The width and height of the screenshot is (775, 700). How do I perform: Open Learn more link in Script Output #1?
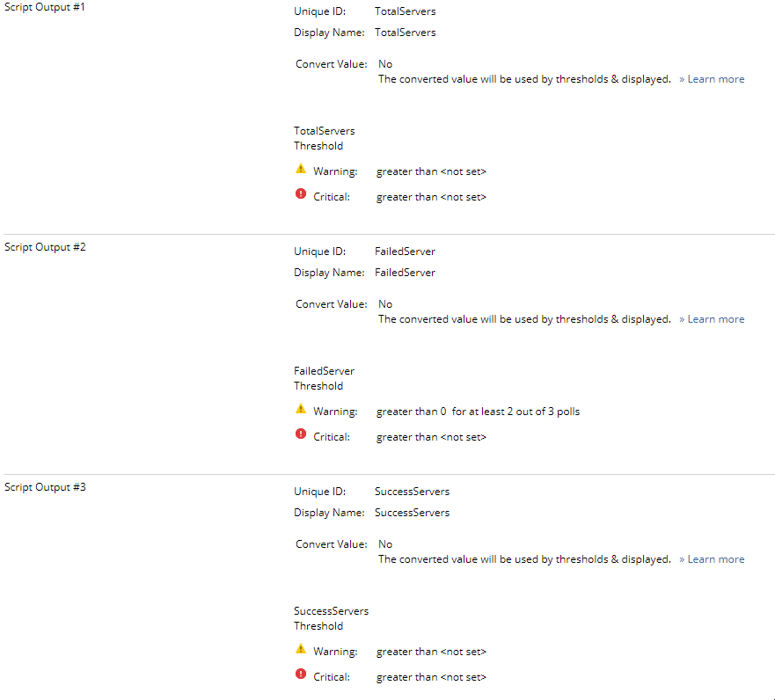point(715,79)
